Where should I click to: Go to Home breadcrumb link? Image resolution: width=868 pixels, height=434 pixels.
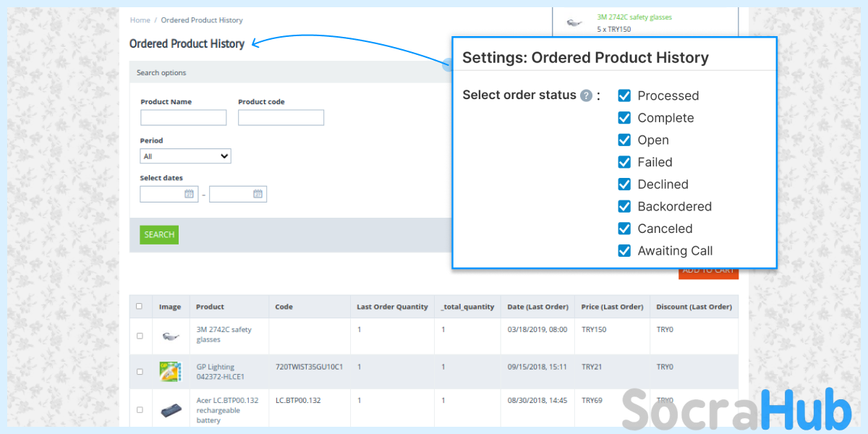140,20
